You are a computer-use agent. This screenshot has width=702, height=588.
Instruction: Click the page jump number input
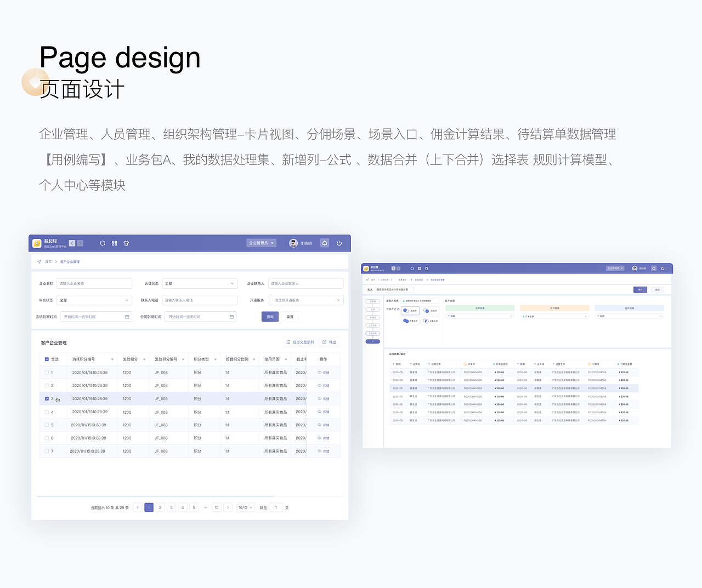pos(276,507)
